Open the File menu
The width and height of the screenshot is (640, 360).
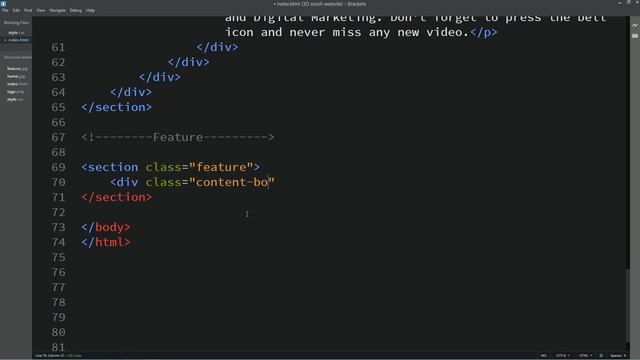click(x=5, y=10)
